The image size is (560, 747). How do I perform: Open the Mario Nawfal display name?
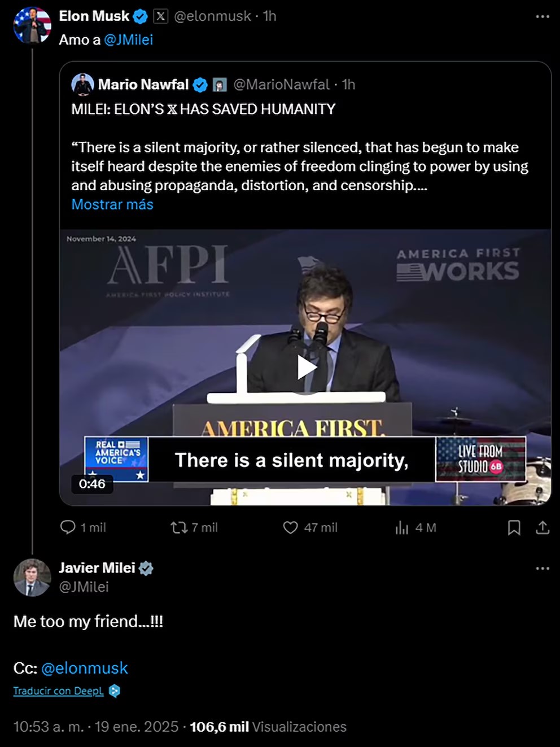pos(143,85)
